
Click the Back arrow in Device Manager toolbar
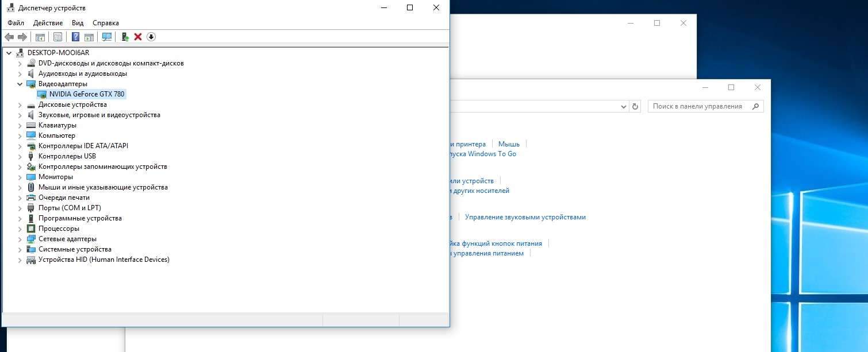click(9, 37)
